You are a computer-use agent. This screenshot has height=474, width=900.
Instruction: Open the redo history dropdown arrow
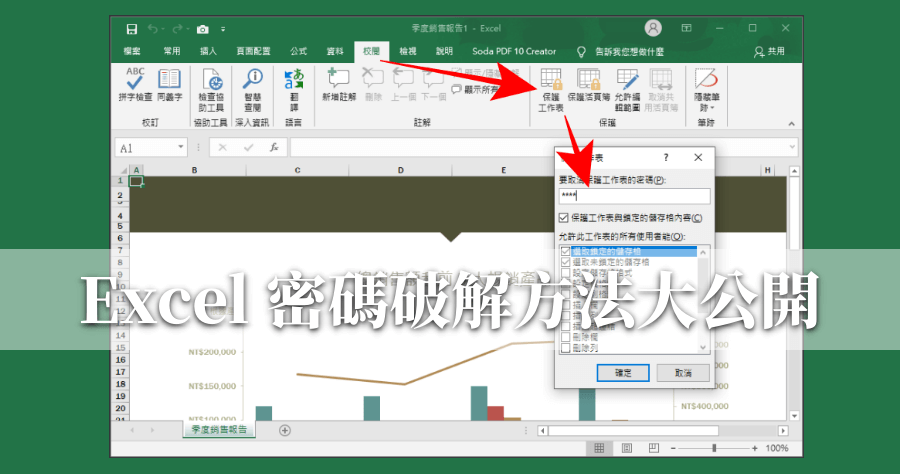point(188,29)
